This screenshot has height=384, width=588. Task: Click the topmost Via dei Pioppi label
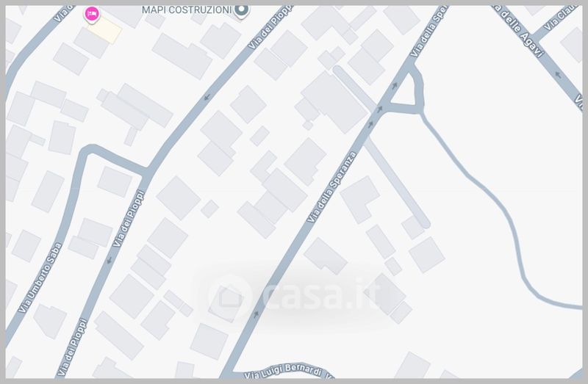click(x=270, y=27)
